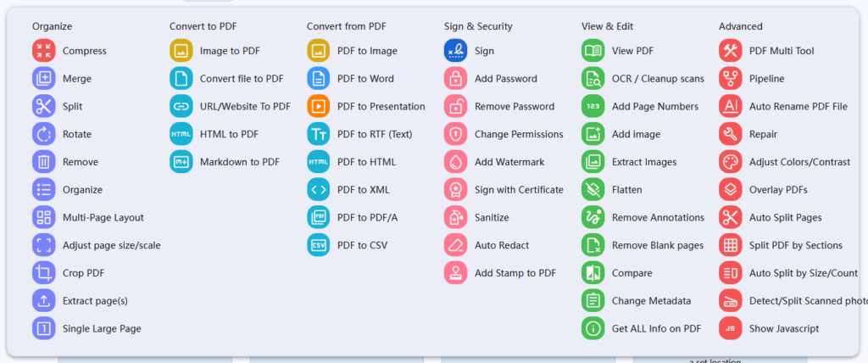868x363 pixels.
Task: Select the URL/Website To PDF link icon
Action: [181, 106]
